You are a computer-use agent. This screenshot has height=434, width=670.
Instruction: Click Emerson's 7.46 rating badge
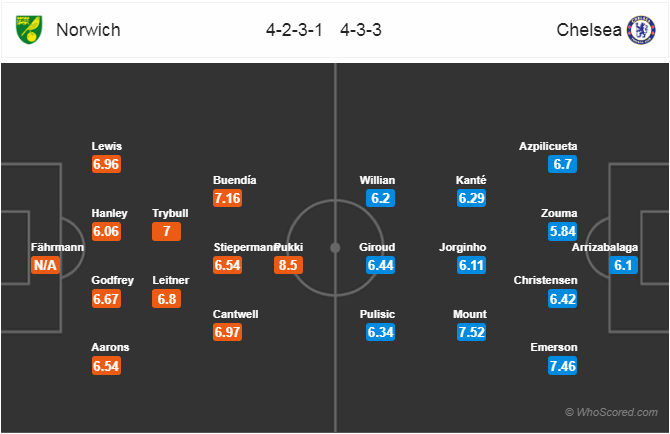click(562, 366)
